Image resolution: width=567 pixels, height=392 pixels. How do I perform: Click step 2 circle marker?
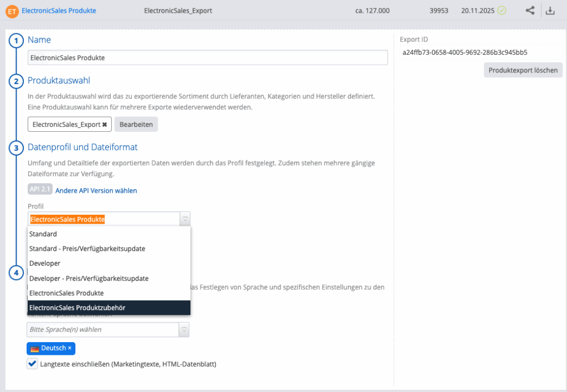pos(16,81)
